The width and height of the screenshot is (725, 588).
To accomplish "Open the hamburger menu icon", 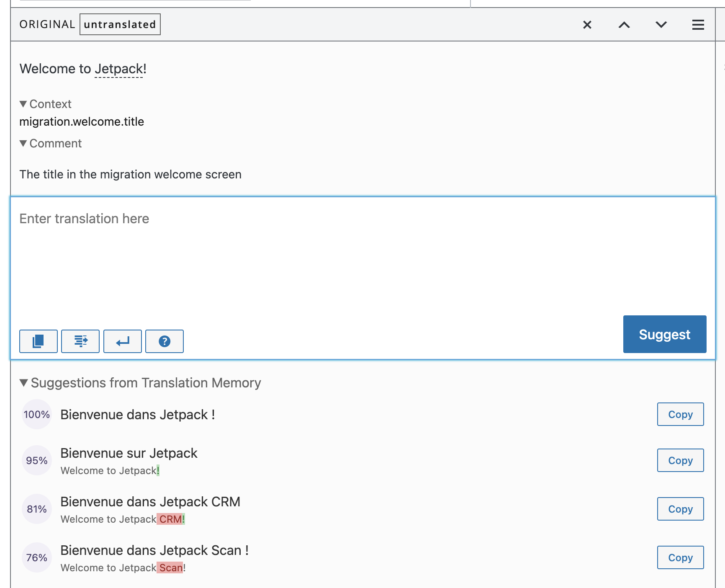I will click(698, 25).
